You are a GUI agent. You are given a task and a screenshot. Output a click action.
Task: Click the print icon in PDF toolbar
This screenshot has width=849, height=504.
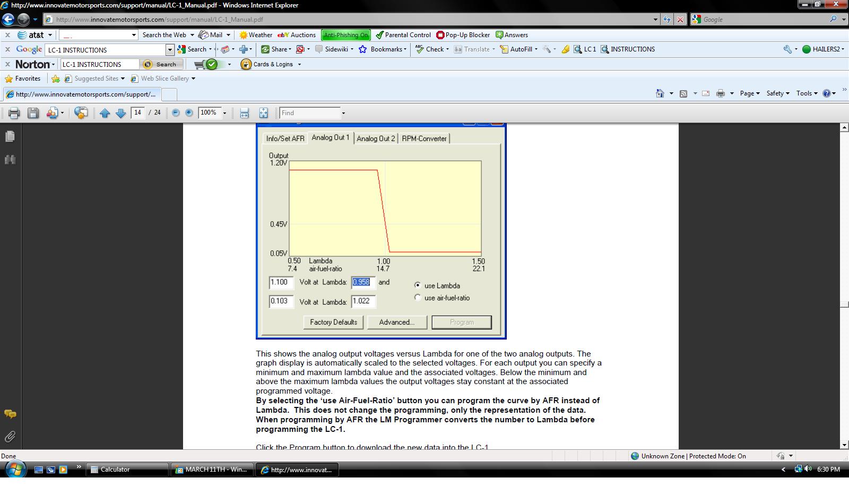(x=14, y=113)
